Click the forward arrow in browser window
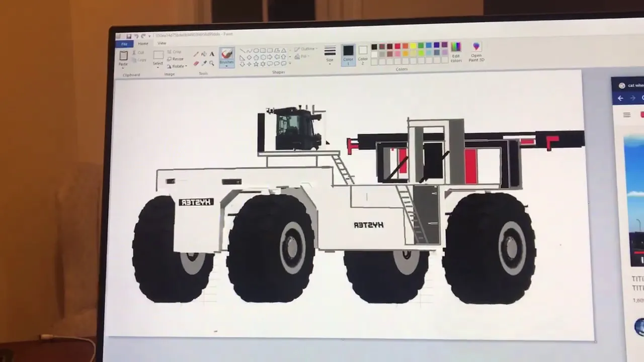 [633, 98]
